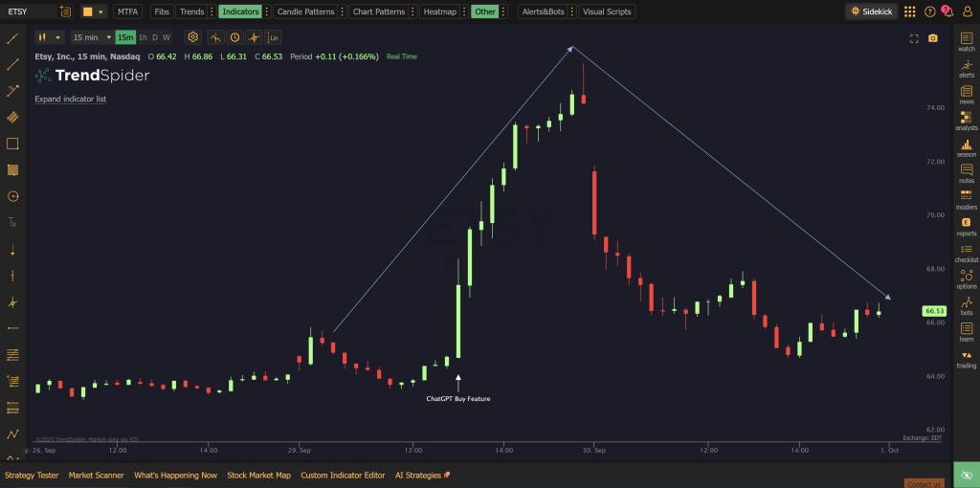Open the Candle Patterns three-dot menu
This screenshot has width=980, height=488.
[x=343, y=11]
